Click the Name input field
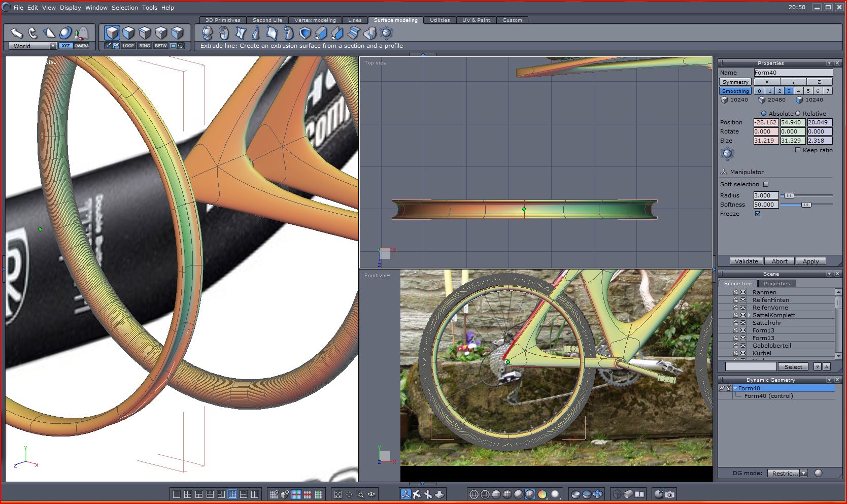The width and height of the screenshot is (847, 504). point(793,73)
